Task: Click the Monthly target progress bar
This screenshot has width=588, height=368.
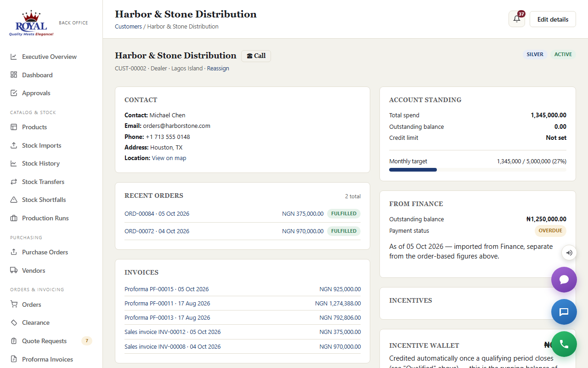Action: [478, 170]
